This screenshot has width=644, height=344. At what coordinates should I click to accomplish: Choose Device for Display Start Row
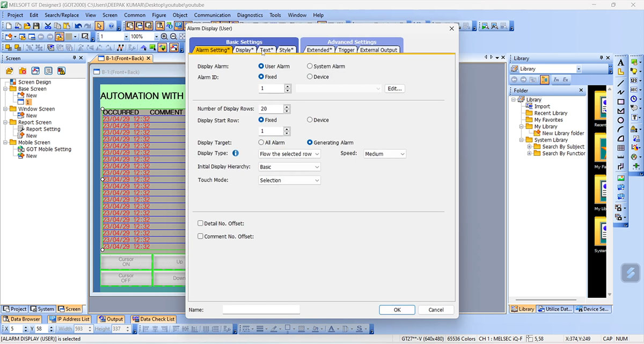pyautogui.click(x=310, y=120)
